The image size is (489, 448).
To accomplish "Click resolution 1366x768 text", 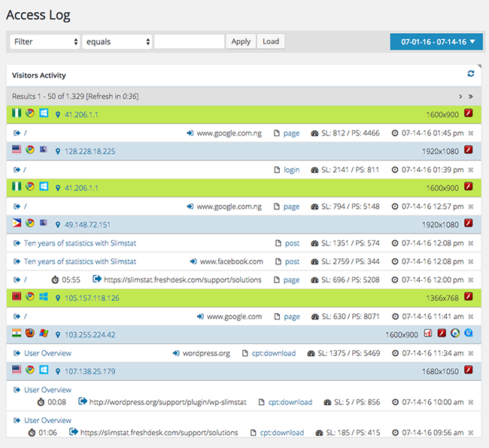I will (442, 298).
